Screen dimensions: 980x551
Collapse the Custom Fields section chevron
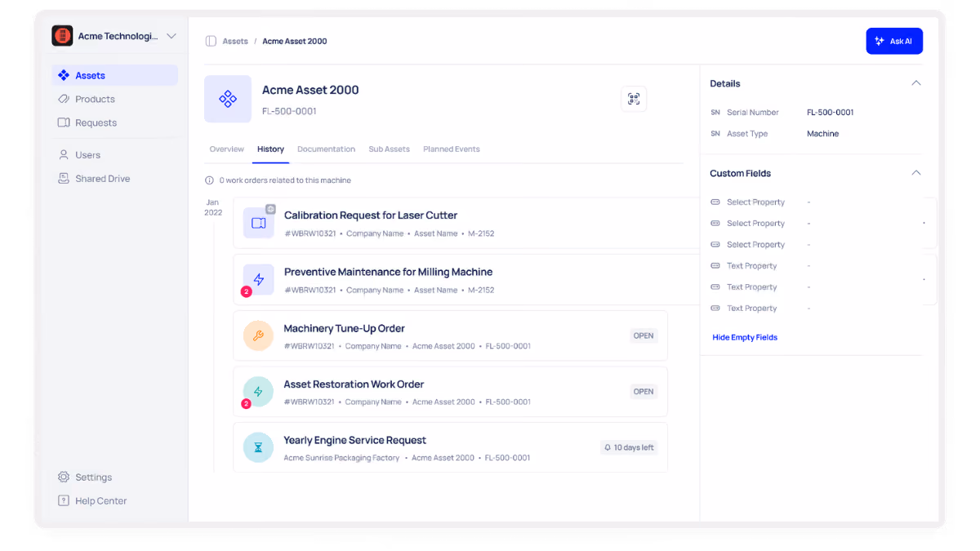(915, 173)
